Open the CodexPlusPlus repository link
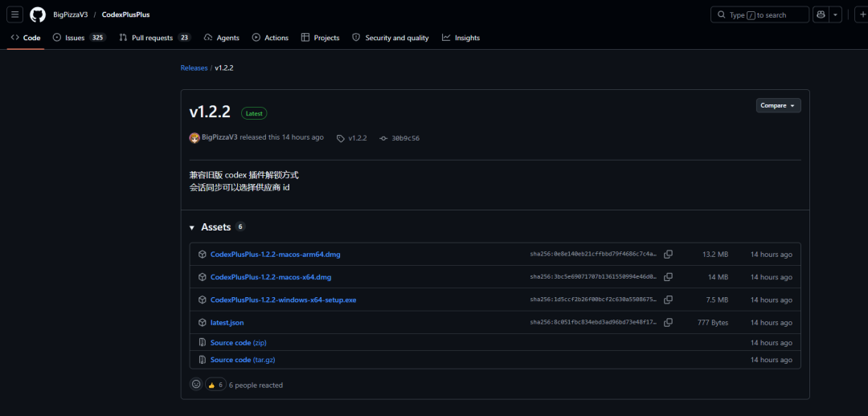This screenshot has height=416, width=868. click(x=125, y=15)
